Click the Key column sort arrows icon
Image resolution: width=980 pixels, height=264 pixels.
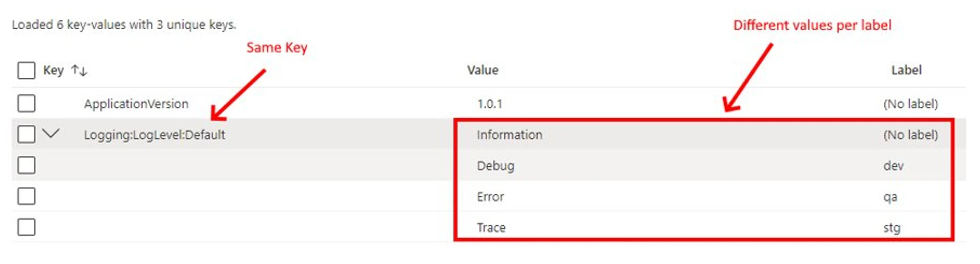click(x=79, y=70)
